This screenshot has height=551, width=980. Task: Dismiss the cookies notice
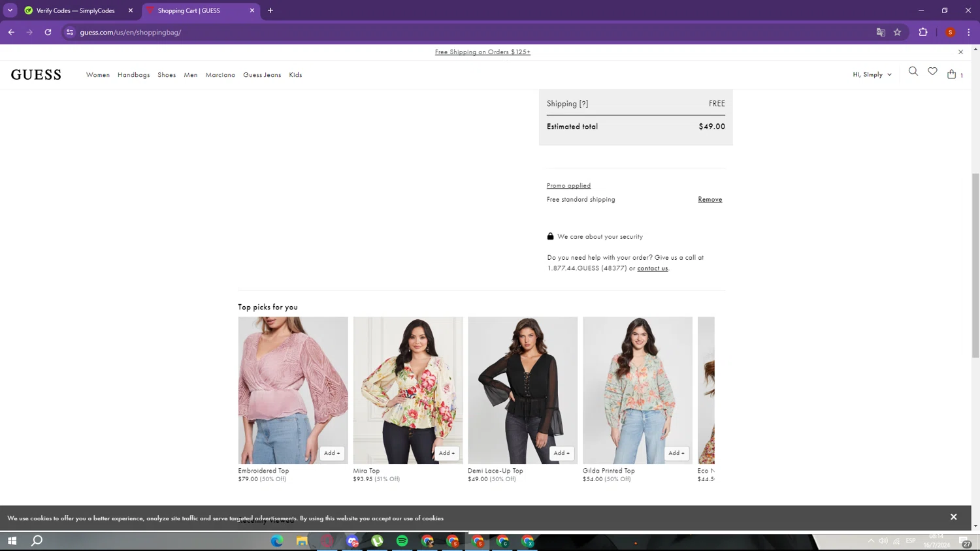953,516
